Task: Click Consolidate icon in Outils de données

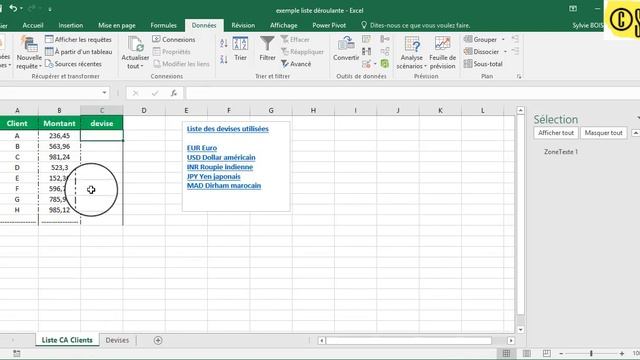Action: coord(384,39)
